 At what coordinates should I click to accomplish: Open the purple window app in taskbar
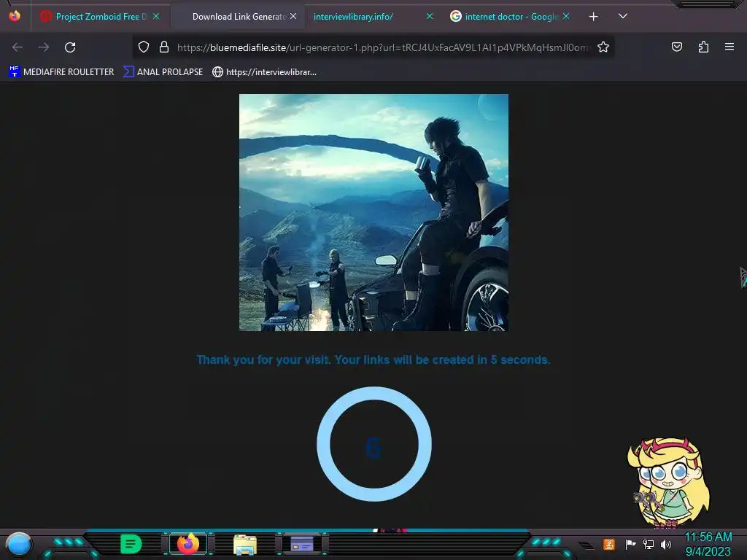coord(302,544)
